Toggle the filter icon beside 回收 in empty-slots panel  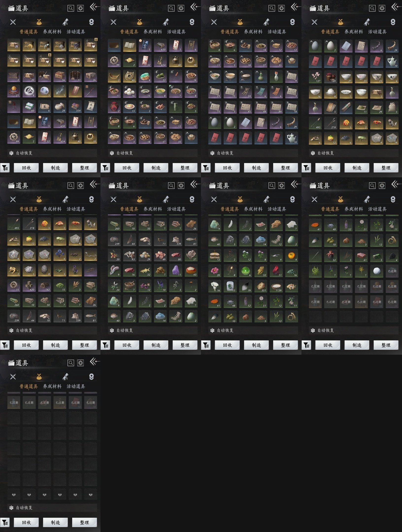pyautogui.click(x=5, y=522)
